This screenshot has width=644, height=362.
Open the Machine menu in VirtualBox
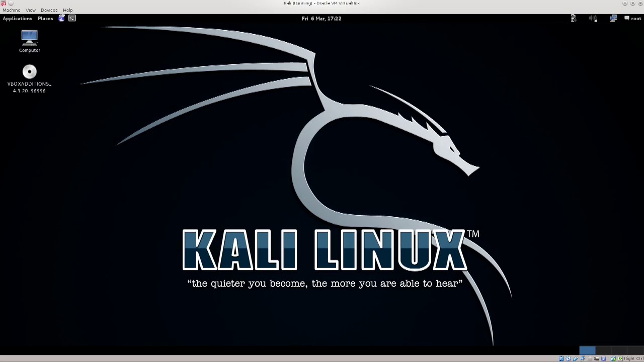12,10
